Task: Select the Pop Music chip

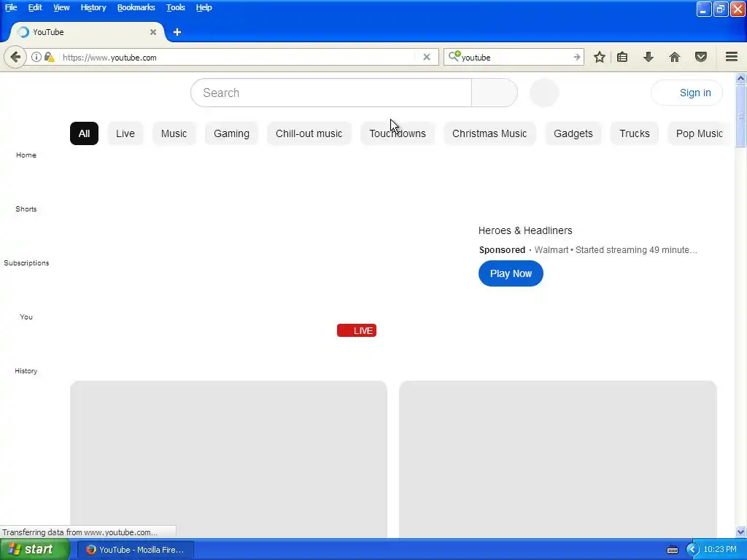Action: click(699, 133)
